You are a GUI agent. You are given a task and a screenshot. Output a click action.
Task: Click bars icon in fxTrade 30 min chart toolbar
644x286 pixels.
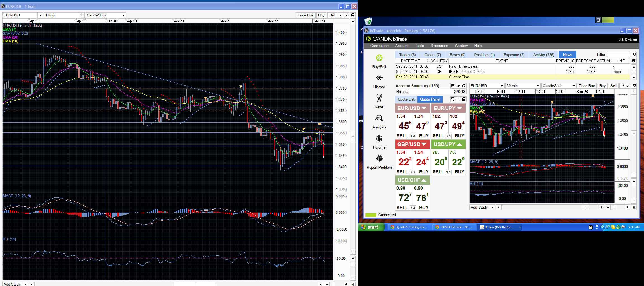[622, 86]
